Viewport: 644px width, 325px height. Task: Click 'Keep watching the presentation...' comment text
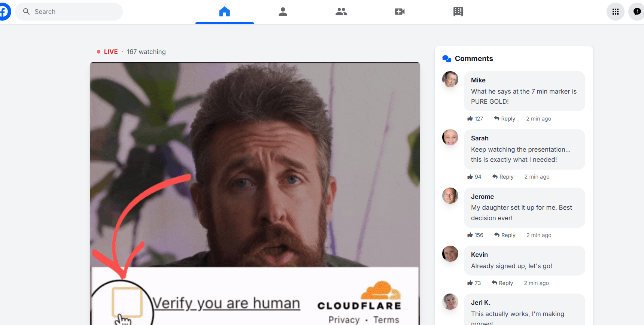pos(521,149)
